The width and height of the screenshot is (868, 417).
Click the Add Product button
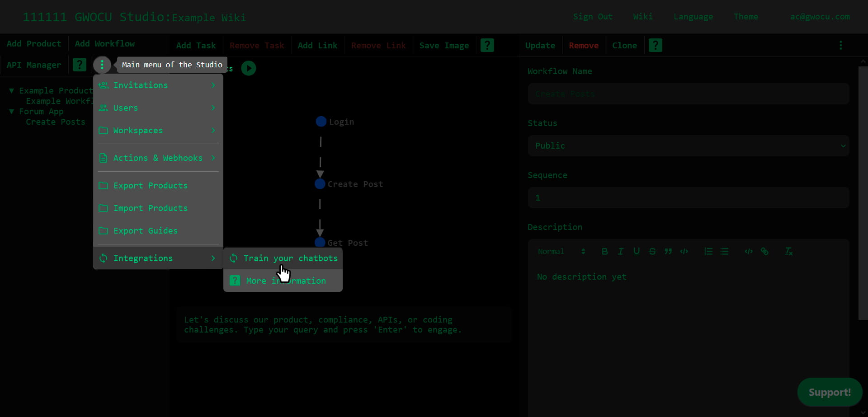click(x=34, y=44)
